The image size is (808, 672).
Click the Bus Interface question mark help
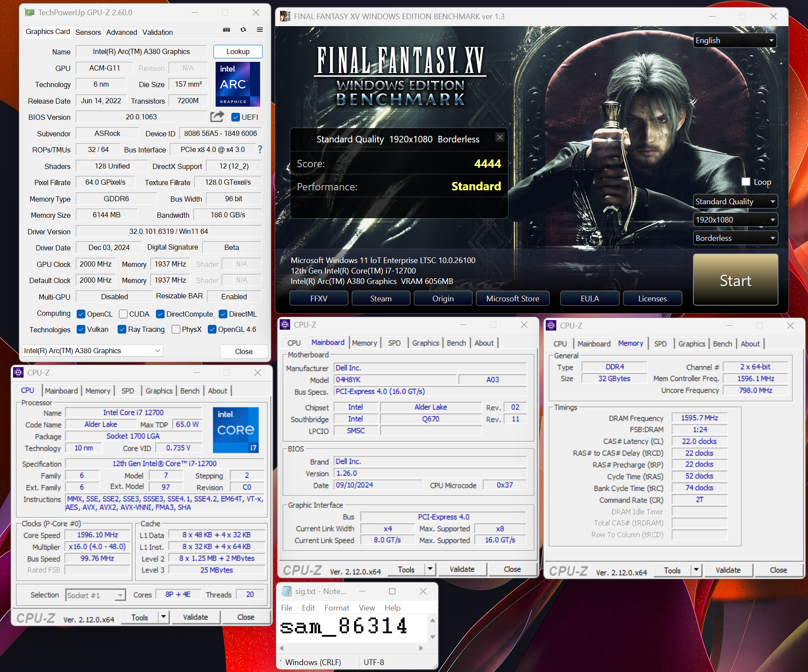tap(260, 149)
